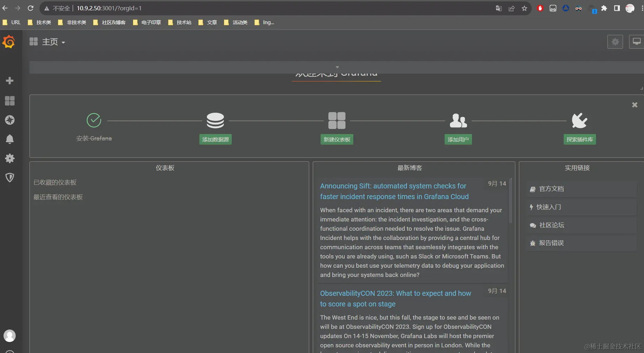This screenshot has width=644, height=353.
Task: Click the 新建仪表板 button
Action: (337, 139)
